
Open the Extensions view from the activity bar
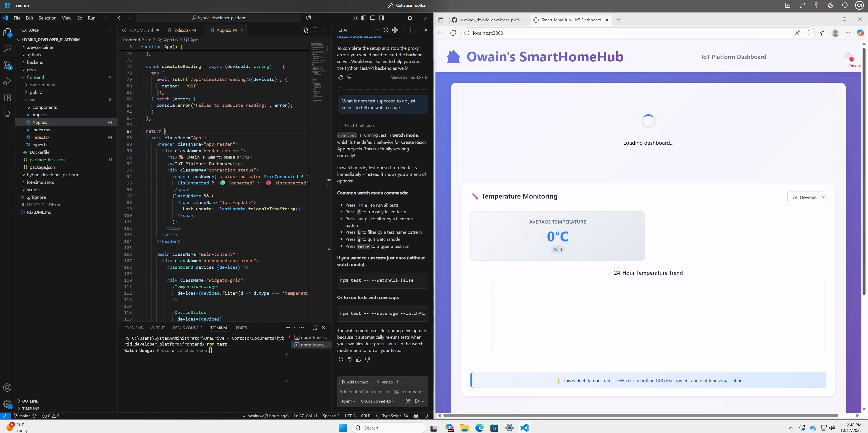[7, 97]
